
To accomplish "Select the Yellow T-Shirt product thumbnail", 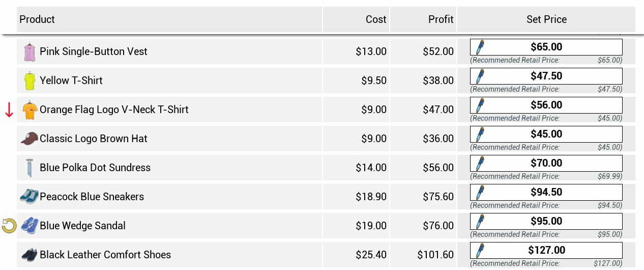I will tap(30, 81).
